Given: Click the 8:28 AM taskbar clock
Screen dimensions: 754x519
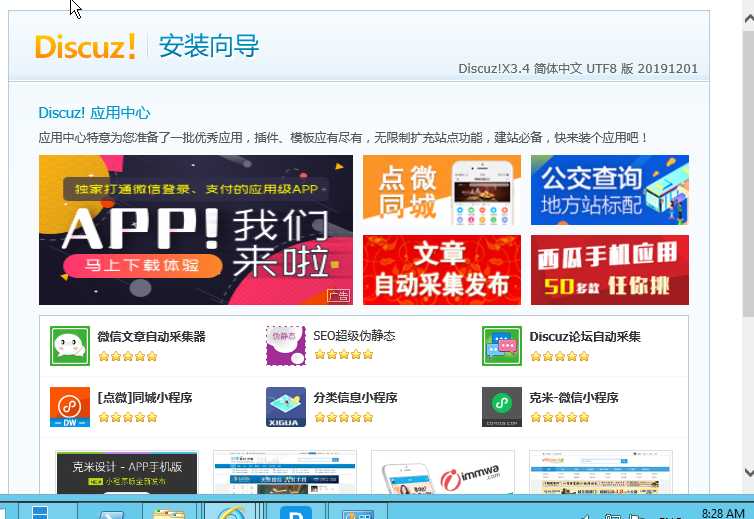Looking at the screenshot, I should (723, 513).
